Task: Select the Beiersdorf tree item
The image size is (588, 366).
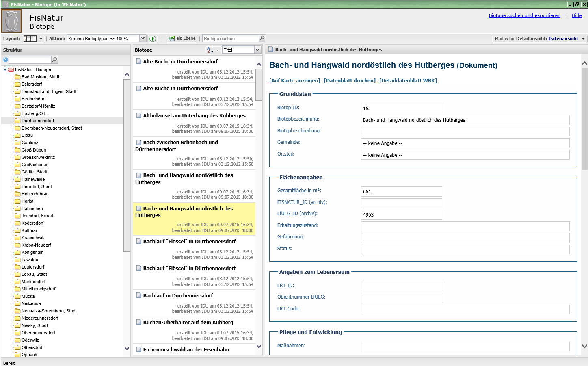Action: click(32, 84)
